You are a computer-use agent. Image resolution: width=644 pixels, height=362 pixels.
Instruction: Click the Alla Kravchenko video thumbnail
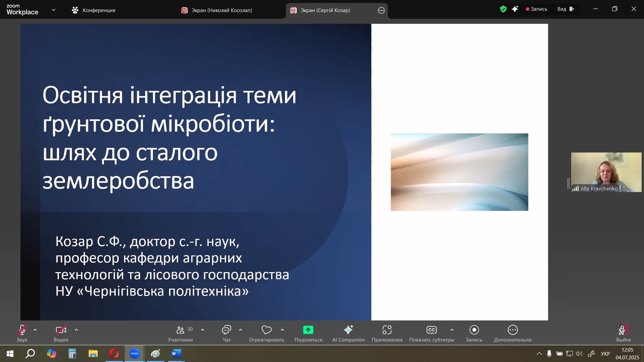tap(606, 172)
